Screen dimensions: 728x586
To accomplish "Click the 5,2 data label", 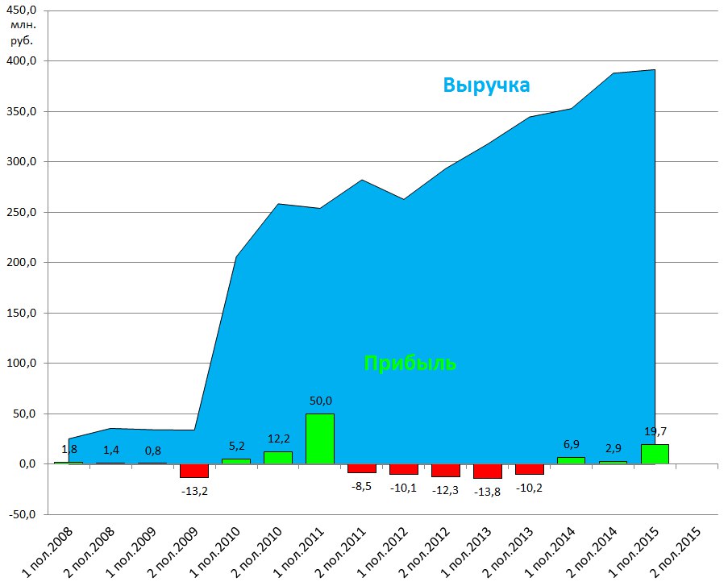I will pos(235,446).
